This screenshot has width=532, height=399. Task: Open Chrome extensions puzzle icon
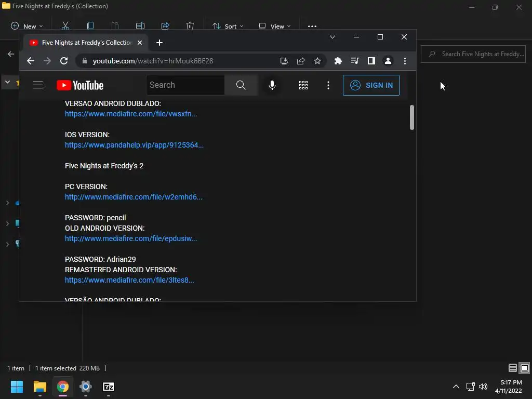[338, 61]
